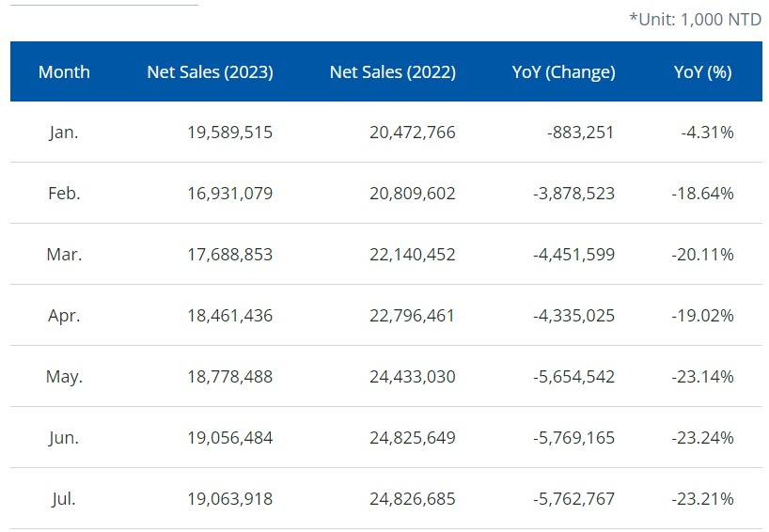Select the Mar. row label
The image size is (769, 532).
click(64, 255)
